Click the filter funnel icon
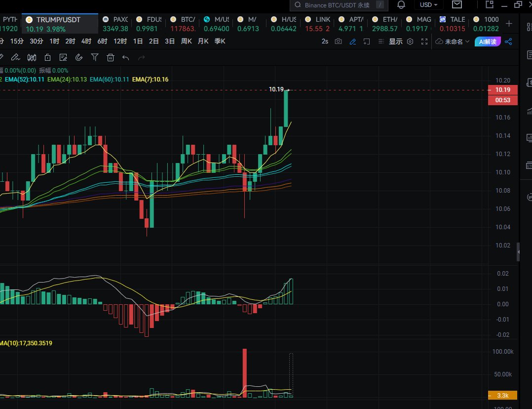Screen dimensions: 532x409 pyautogui.click(x=95, y=57)
